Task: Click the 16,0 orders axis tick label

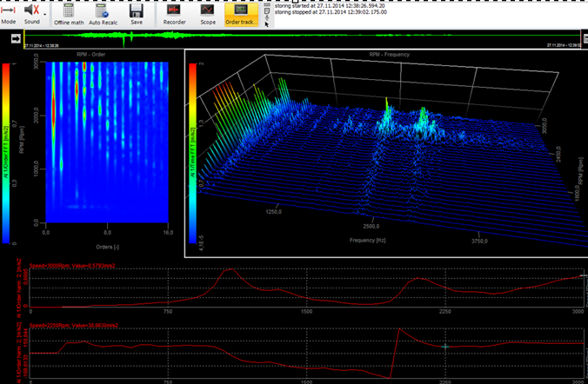Action: pos(168,233)
